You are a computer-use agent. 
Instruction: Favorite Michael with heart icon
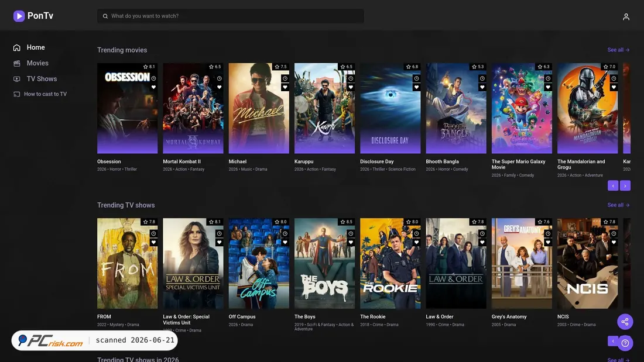(285, 87)
